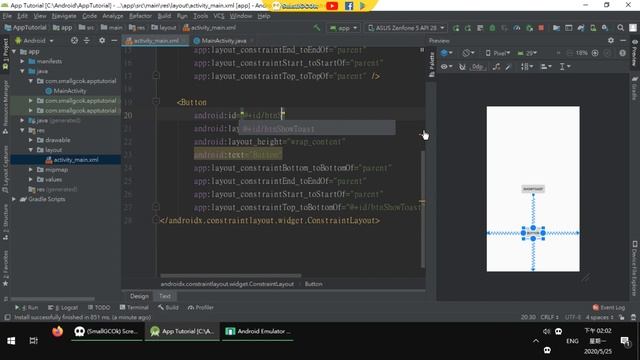This screenshot has height=360, width=640.
Task: Open the Event Log button
Action: (x=609, y=307)
